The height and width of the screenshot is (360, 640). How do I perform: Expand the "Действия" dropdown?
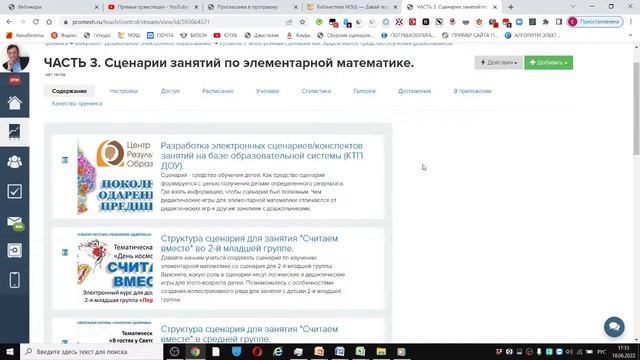coord(498,62)
